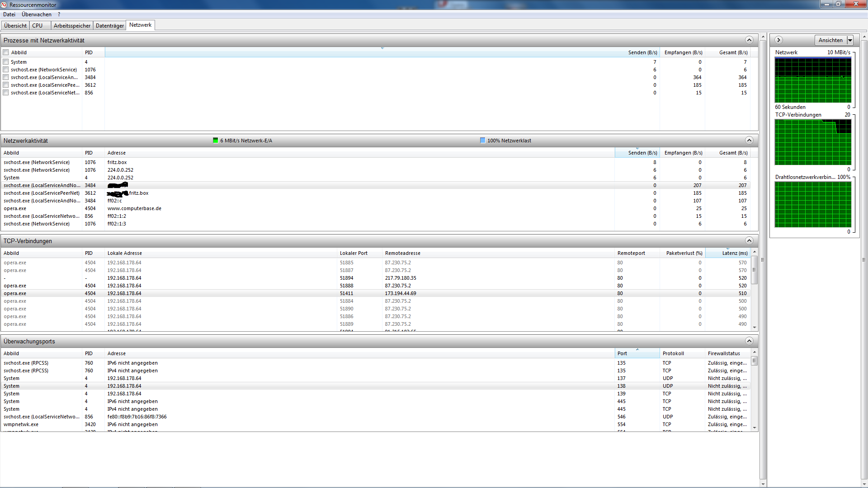Check the System process checkbox
Image resolution: width=868 pixels, height=488 pixels.
coord(6,62)
